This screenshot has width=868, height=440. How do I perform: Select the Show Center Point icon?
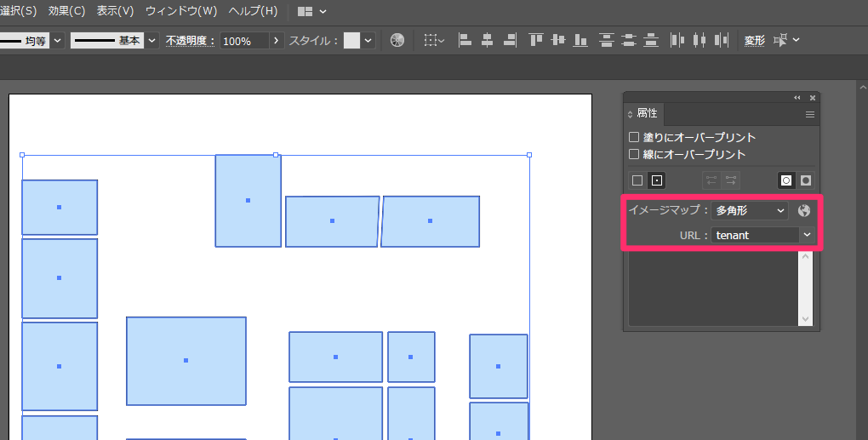pos(656,180)
